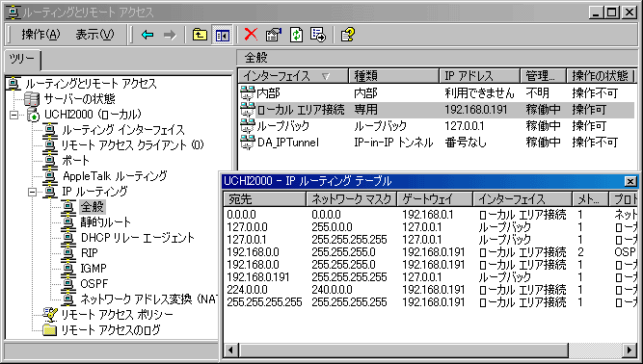Open the help toolbar icon
This screenshot has width=643, height=364.
(x=347, y=35)
